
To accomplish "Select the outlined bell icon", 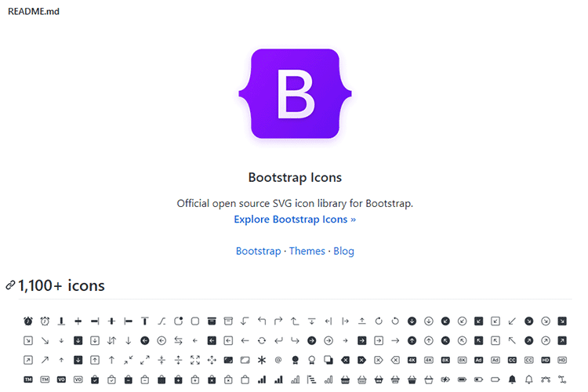I will [x=529, y=379].
